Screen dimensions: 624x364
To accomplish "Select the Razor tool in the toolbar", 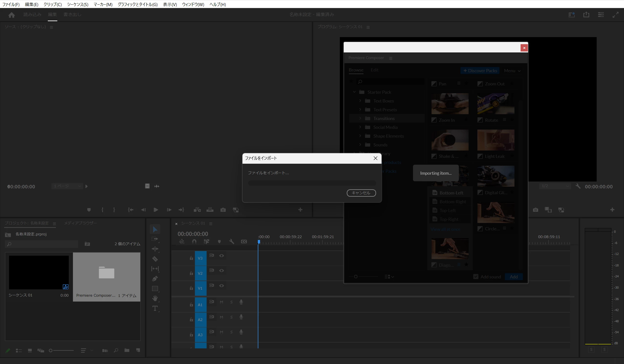I will coord(155,259).
